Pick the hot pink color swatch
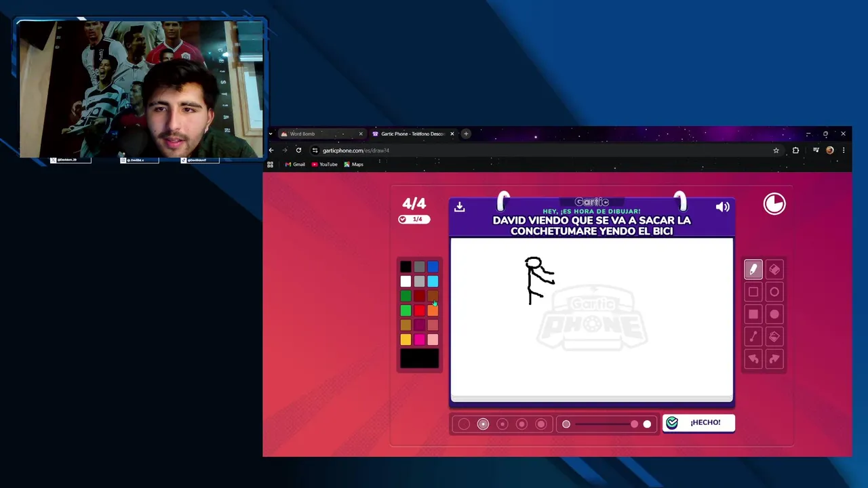 [419, 340]
